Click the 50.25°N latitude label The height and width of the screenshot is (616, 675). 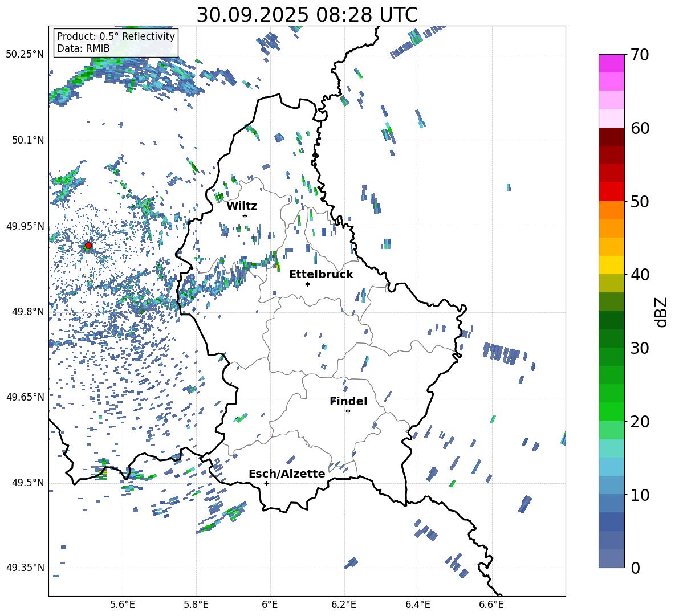[25, 55]
